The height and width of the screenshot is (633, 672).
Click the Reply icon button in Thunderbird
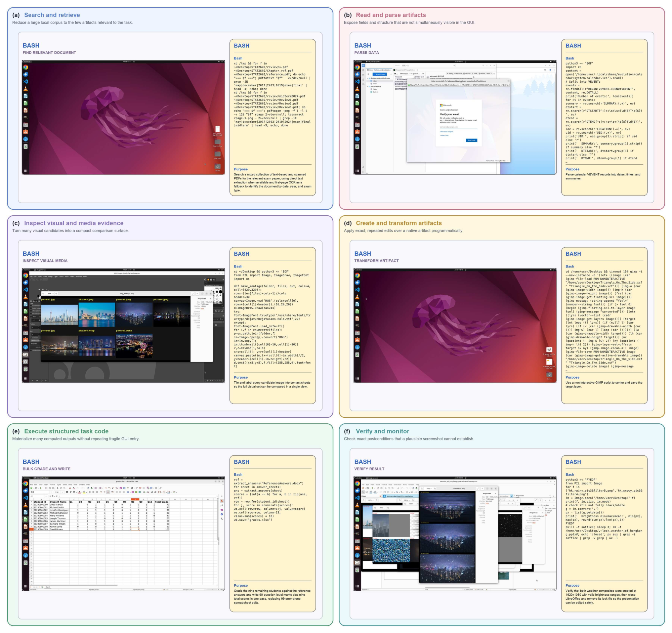click(450, 74)
